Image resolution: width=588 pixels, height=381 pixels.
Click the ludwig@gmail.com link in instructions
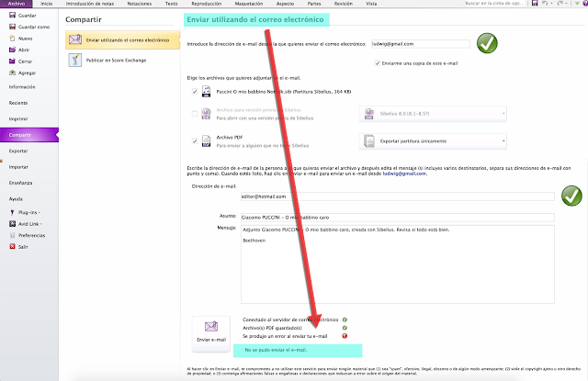[x=404, y=174]
